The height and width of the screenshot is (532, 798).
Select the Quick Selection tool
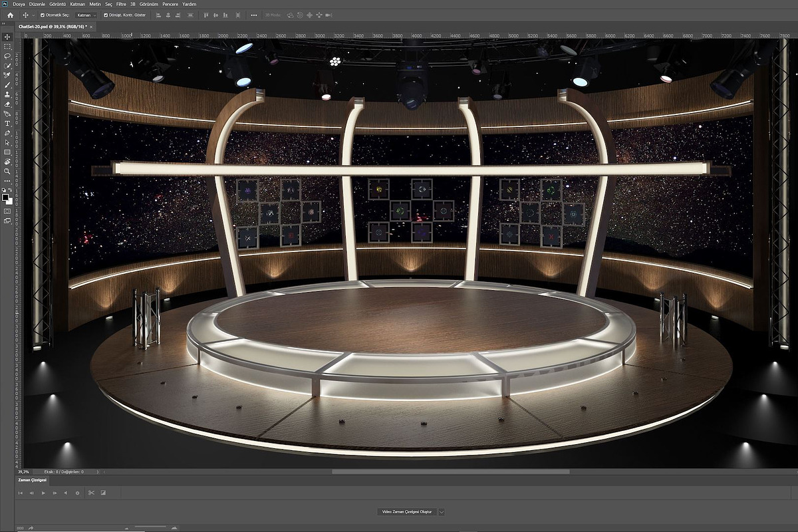7,66
